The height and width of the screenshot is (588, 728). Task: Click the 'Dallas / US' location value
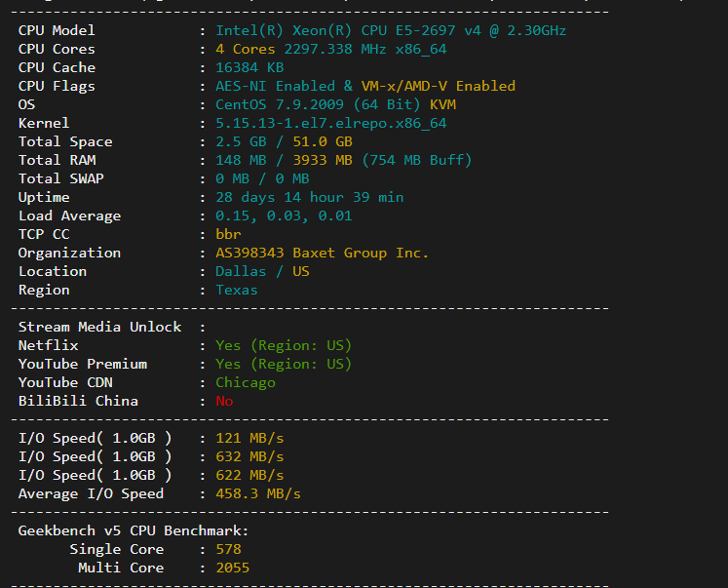[262, 272]
